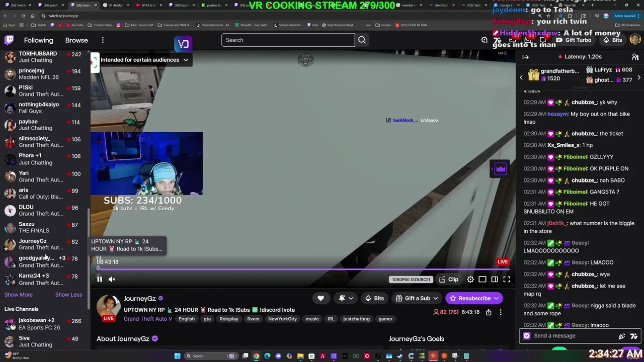Viewport: 644px width, 362px height.
Task: Click the heart Follow button
Action: click(x=320, y=298)
